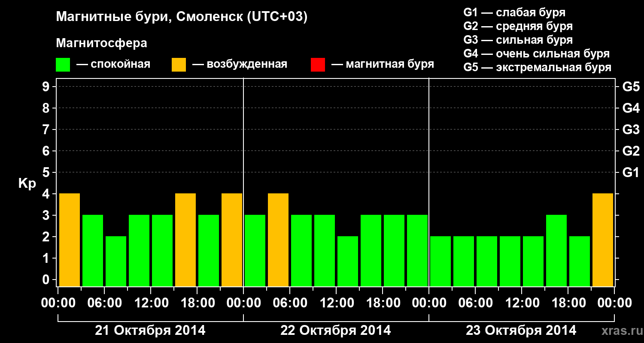This screenshot has width=644, height=343.
Task: Click the Kp 2 green bar on 22 October
Action: tap(348, 261)
